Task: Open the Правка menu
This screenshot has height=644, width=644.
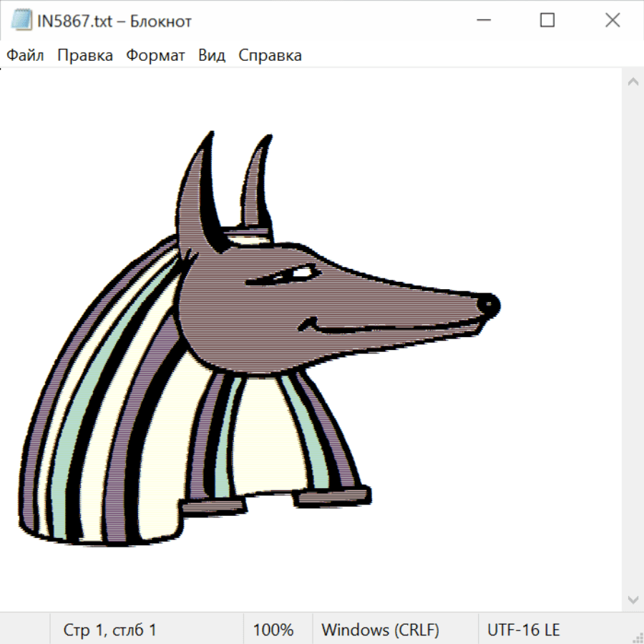Action: 84,55
